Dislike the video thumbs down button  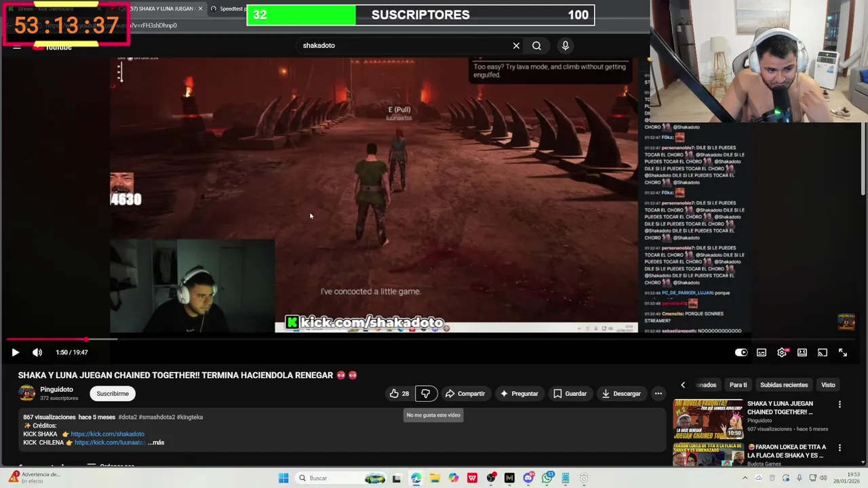coord(426,393)
